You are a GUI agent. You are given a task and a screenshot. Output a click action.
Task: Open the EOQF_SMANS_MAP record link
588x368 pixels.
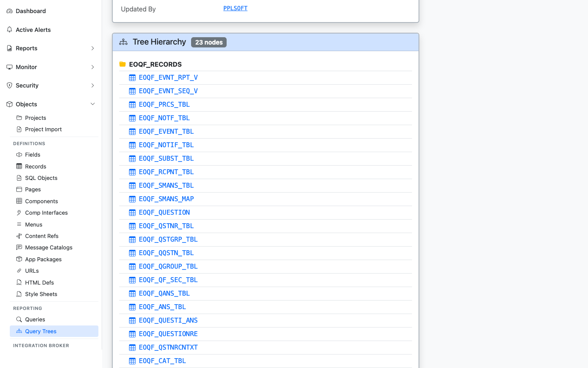coord(166,199)
